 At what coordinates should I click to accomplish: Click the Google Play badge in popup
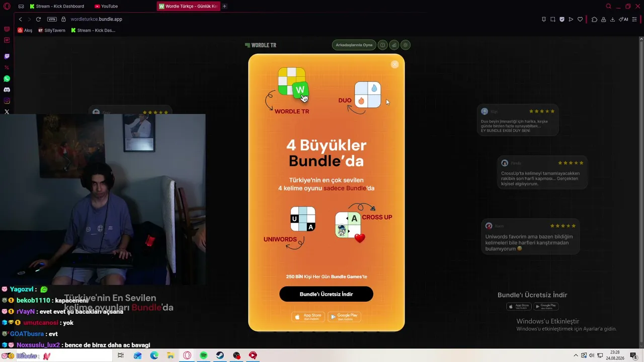point(344,317)
